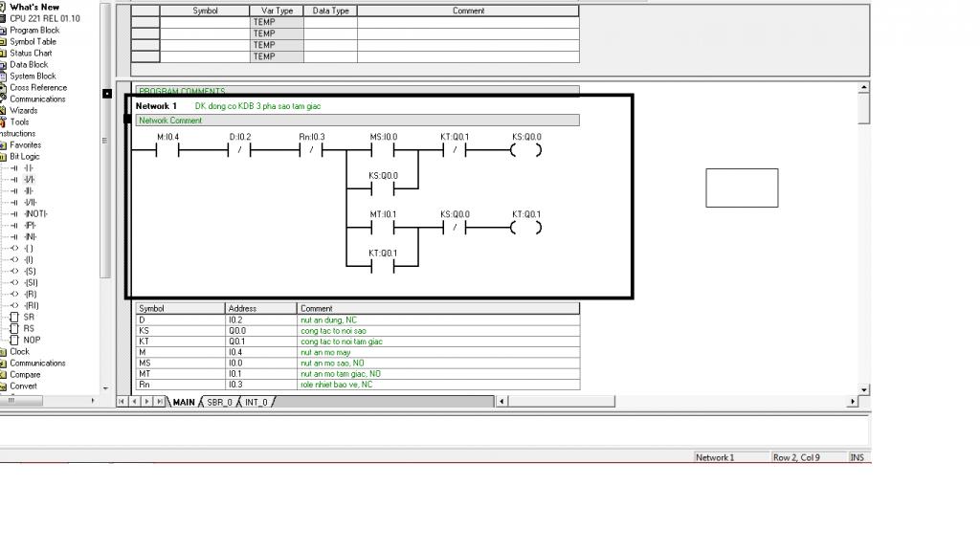Click the M:I0.4 contact in the ladder

click(167, 150)
